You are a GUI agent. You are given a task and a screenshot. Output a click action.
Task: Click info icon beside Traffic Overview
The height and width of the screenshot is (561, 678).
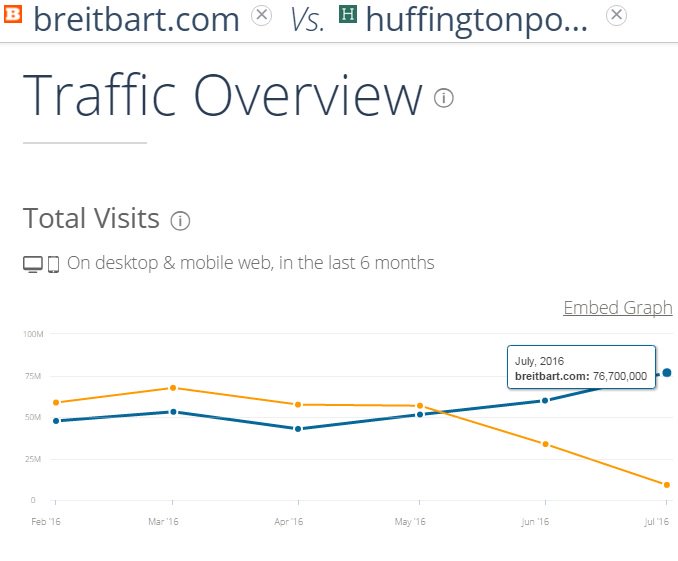click(x=444, y=98)
